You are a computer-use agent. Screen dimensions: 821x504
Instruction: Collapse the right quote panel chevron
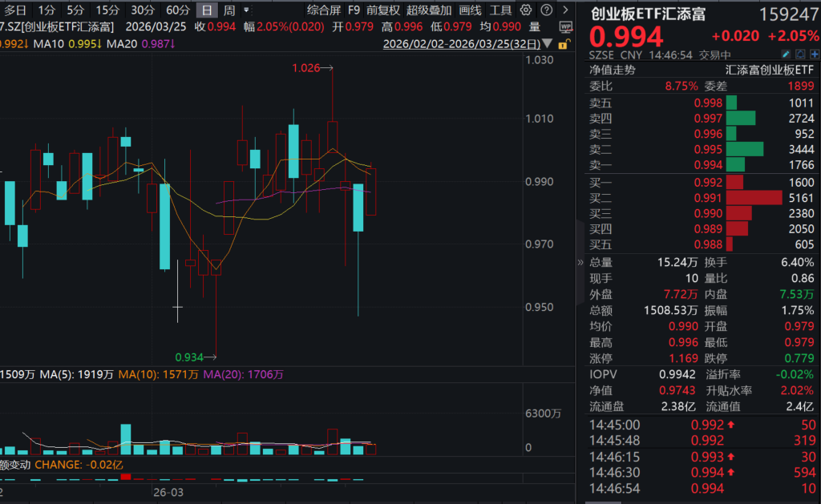coord(580,262)
